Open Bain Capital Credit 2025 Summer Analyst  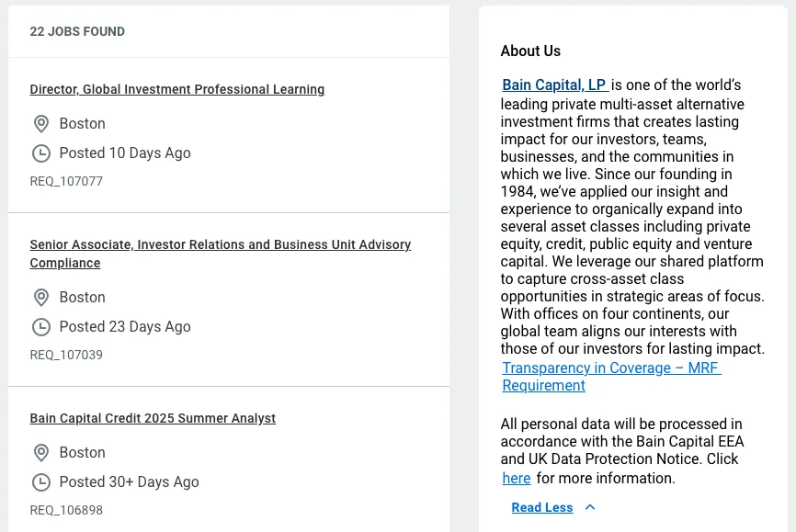(153, 418)
